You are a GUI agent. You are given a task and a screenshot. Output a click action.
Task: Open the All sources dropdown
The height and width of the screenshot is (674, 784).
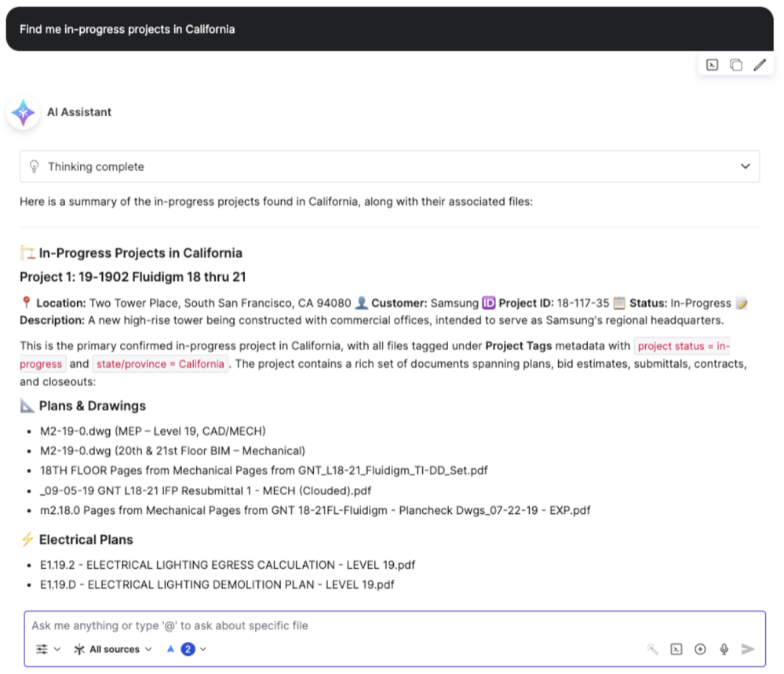coord(112,649)
